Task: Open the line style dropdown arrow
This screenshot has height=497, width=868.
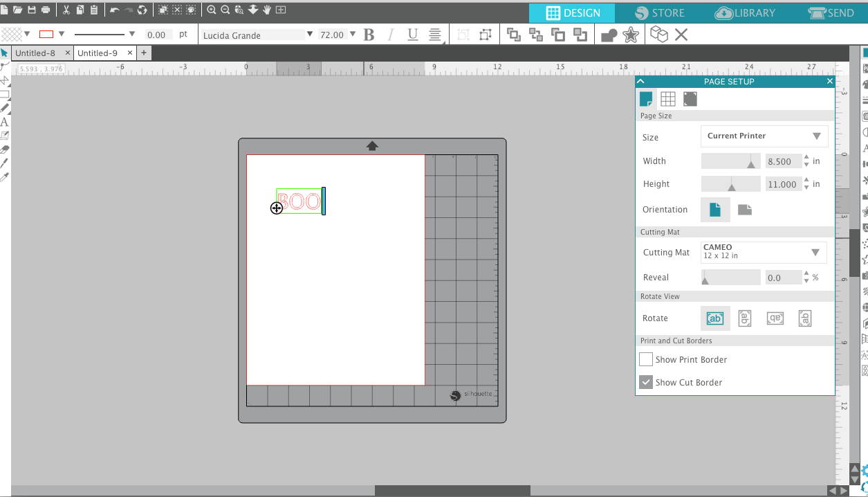Action: click(132, 34)
